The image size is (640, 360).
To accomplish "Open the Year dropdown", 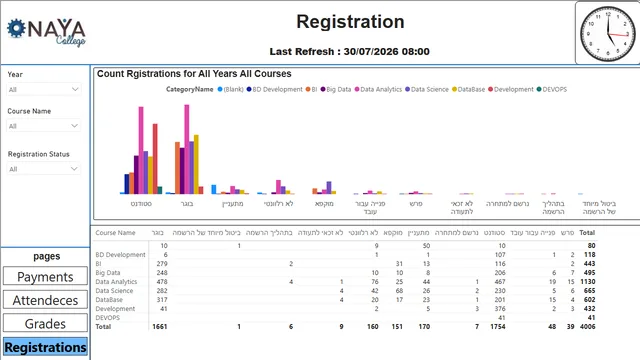I will 44,89.
